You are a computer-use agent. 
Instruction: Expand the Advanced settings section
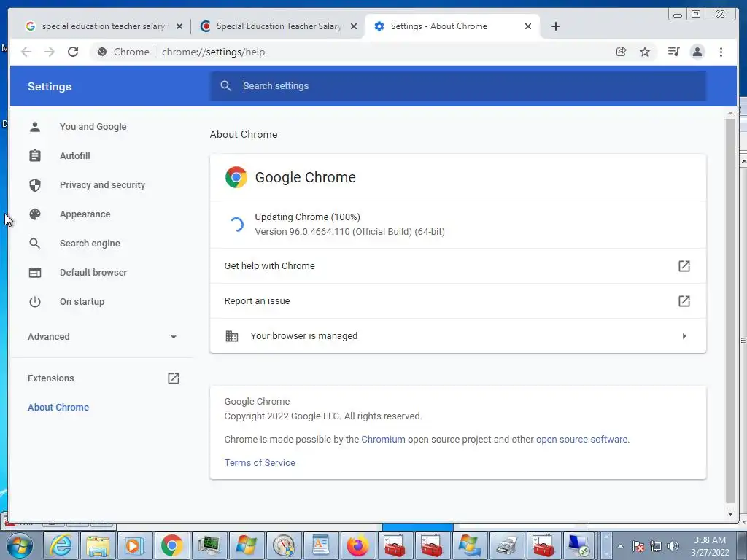[102, 337]
